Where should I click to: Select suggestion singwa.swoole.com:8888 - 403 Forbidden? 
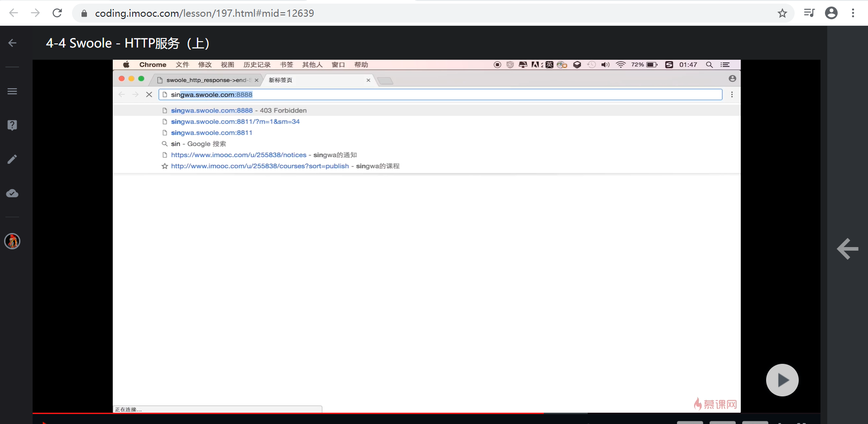click(427, 110)
